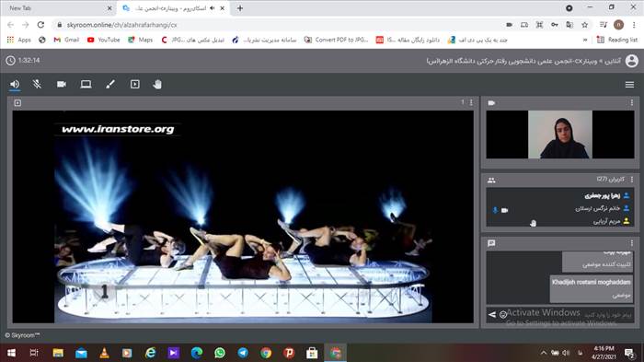Open the user profile avatar icon
Viewport: 644px width, 362px height.
coord(631,61)
